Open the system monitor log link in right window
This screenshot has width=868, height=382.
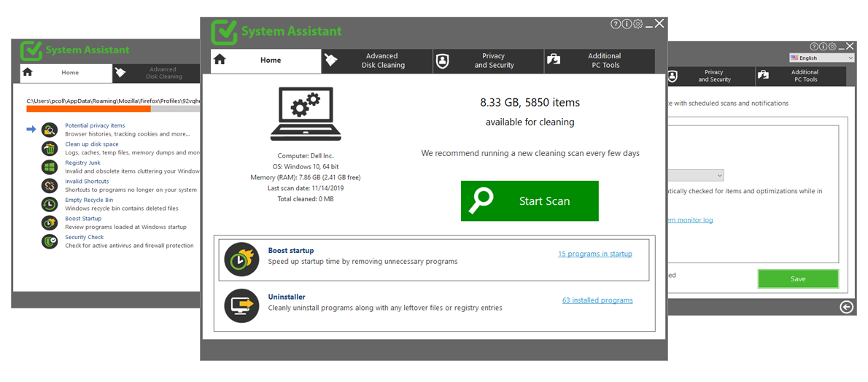(690, 219)
